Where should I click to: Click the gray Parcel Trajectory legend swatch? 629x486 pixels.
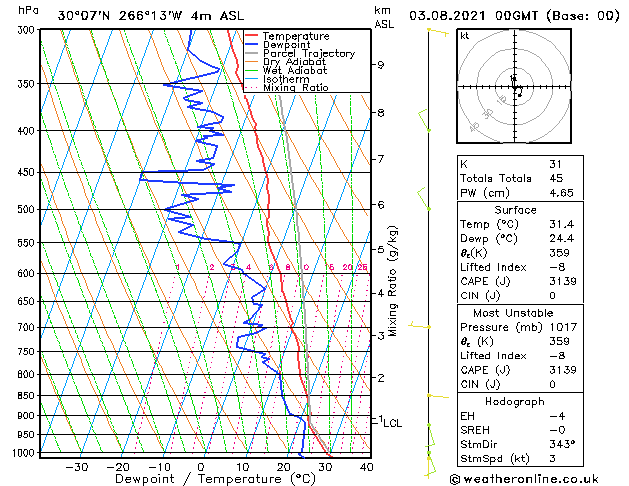pos(252,53)
